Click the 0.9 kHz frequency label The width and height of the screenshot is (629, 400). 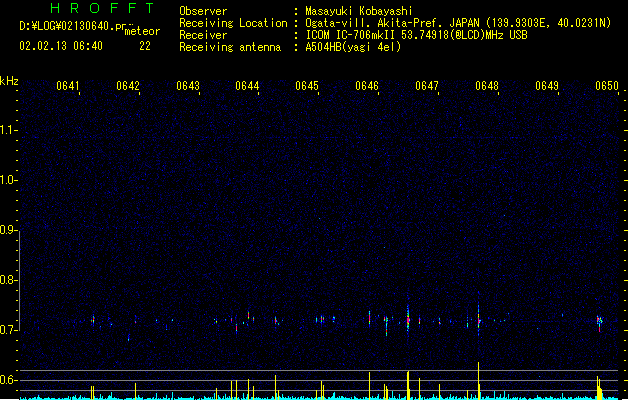tap(8, 230)
